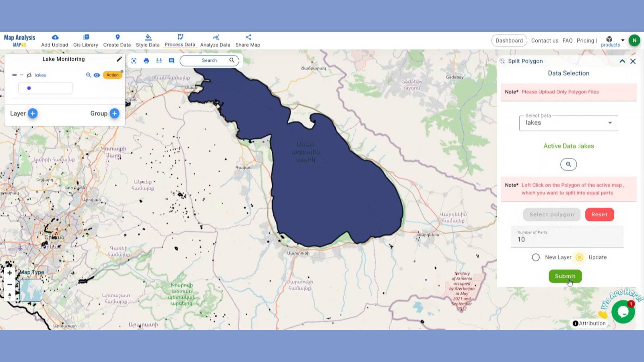644x362 pixels.
Task: Click the map zoom in button
Action: click(10, 273)
